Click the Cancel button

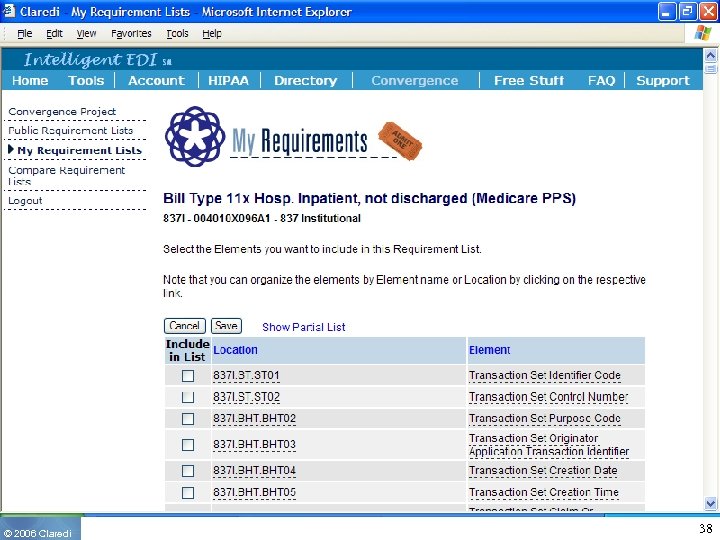[185, 326]
